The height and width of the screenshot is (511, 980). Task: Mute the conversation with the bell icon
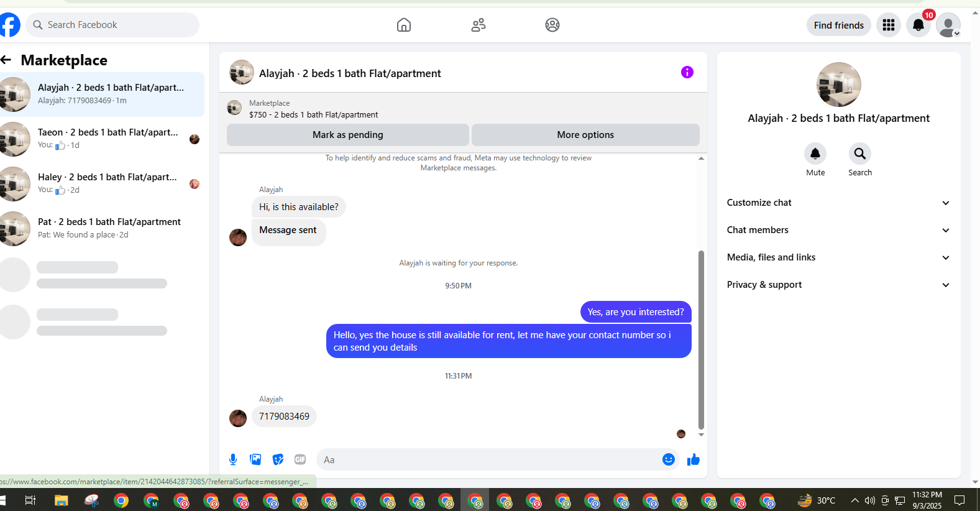point(815,154)
